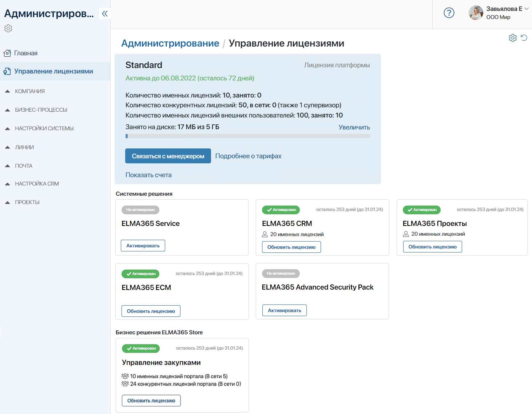Click the Активна до 06.08.2022 status text
Viewport: 532px width, 414px height.
[x=190, y=78]
